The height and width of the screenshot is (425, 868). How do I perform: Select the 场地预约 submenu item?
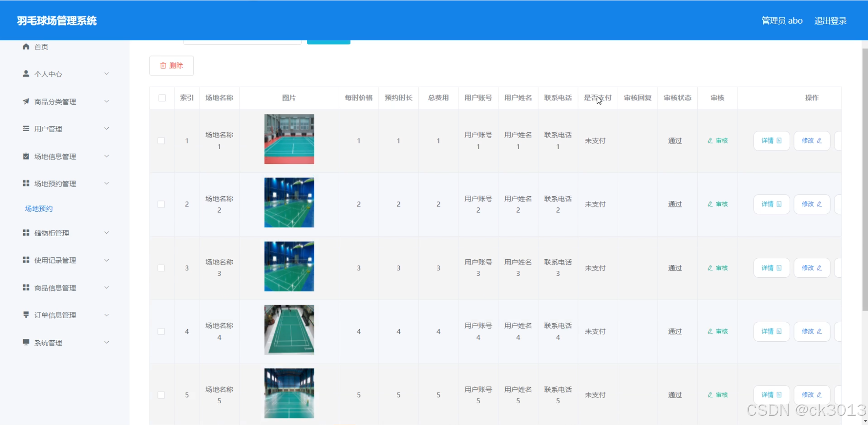click(39, 209)
